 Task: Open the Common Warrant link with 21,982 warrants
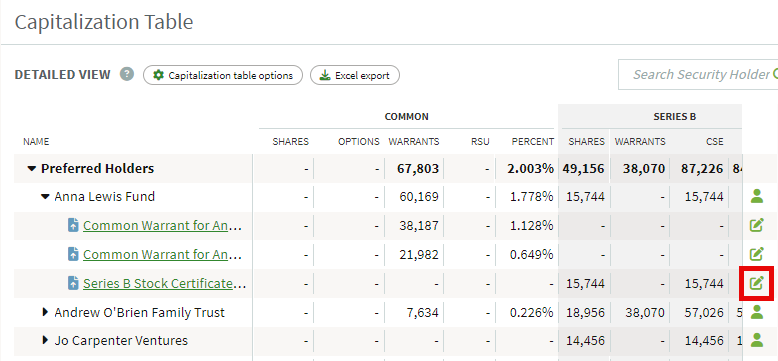tap(162, 254)
